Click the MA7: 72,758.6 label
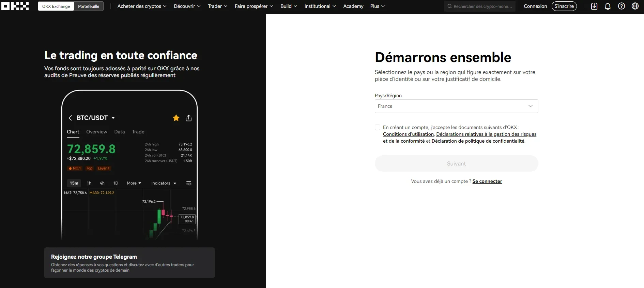This screenshot has height=288, width=644. point(75,193)
